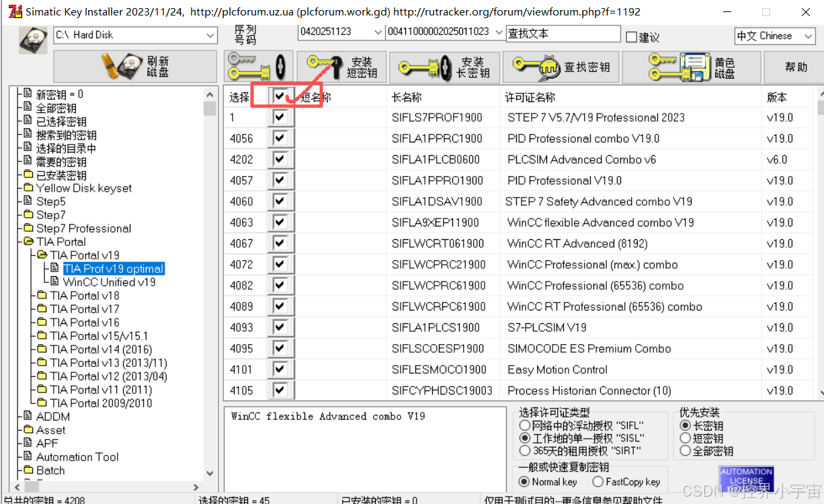Click the key toolbar button left of 安装短密钥
Image resolution: width=824 pixels, height=504 pixels.
click(x=259, y=67)
